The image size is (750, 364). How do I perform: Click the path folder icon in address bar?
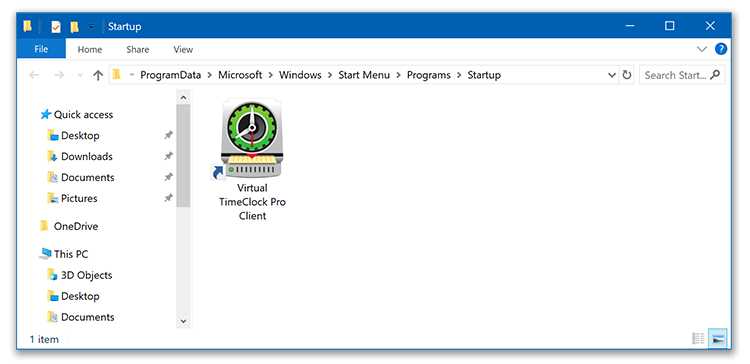click(116, 75)
